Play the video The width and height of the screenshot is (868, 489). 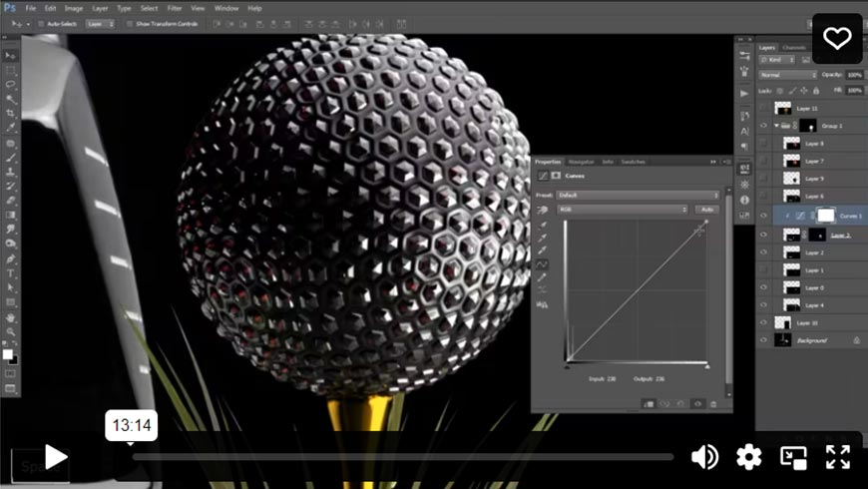point(56,457)
